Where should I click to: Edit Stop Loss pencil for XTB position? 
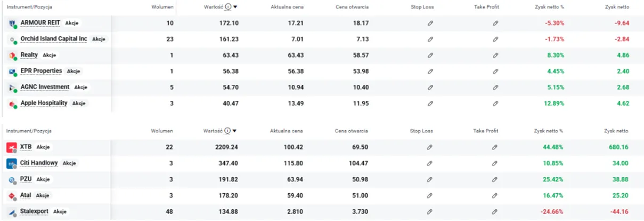(x=430, y=147)
